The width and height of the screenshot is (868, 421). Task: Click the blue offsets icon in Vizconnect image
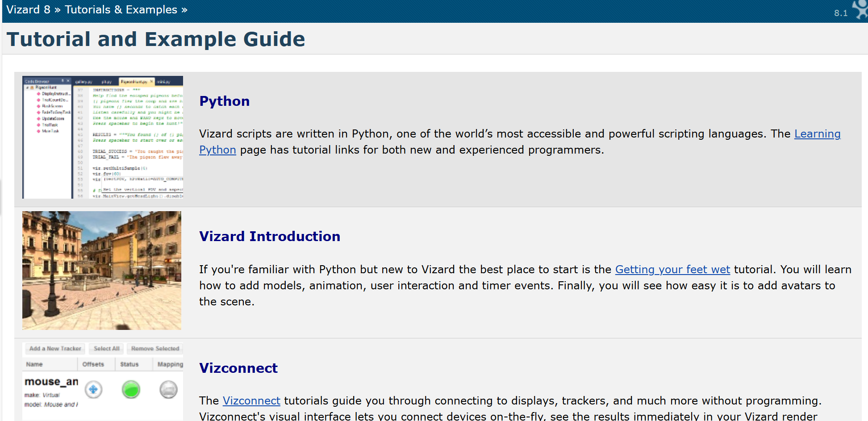pos(93,389)
